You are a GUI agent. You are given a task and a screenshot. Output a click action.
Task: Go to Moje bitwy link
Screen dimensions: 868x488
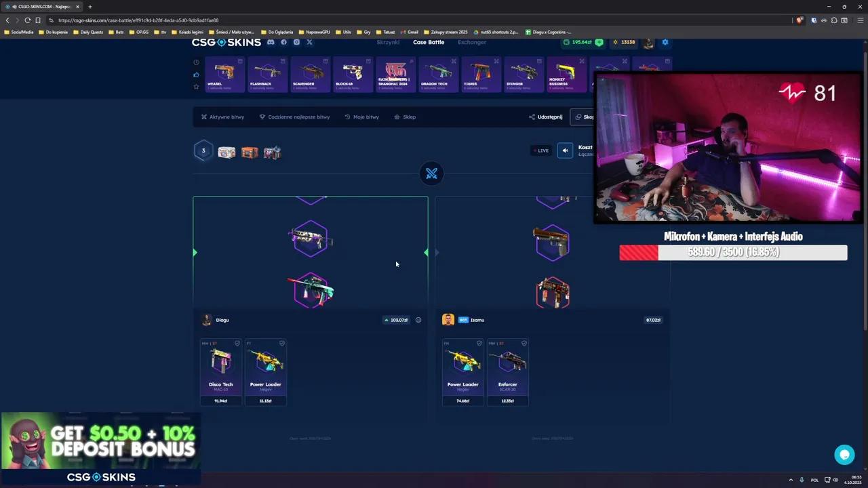(362, 117)
